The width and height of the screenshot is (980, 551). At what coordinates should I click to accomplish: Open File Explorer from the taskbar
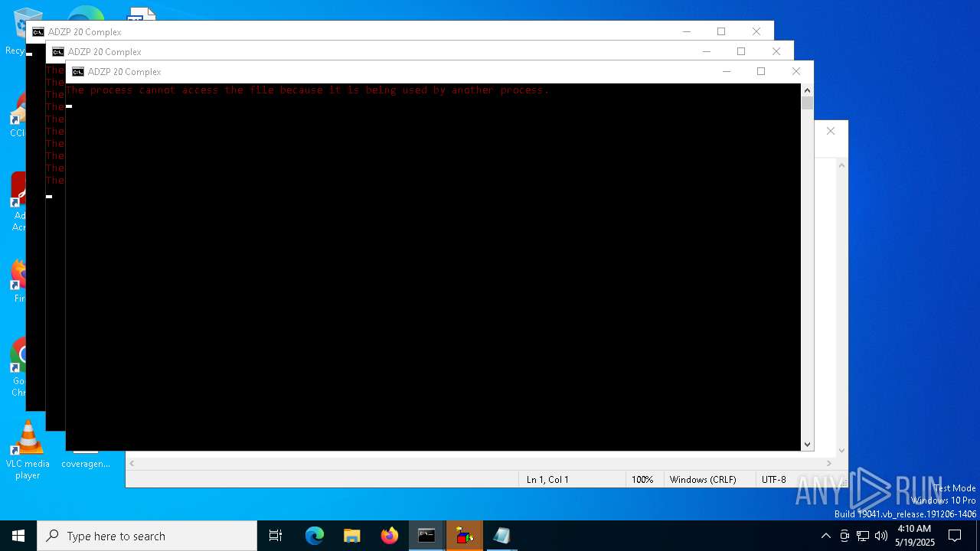click(352, 536)
